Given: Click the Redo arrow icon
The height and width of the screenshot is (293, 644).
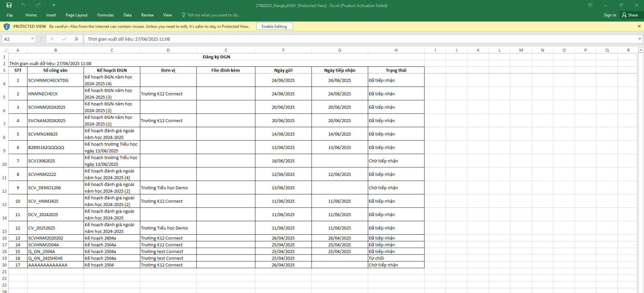Looking at the screenshot, I should (38, 5).
